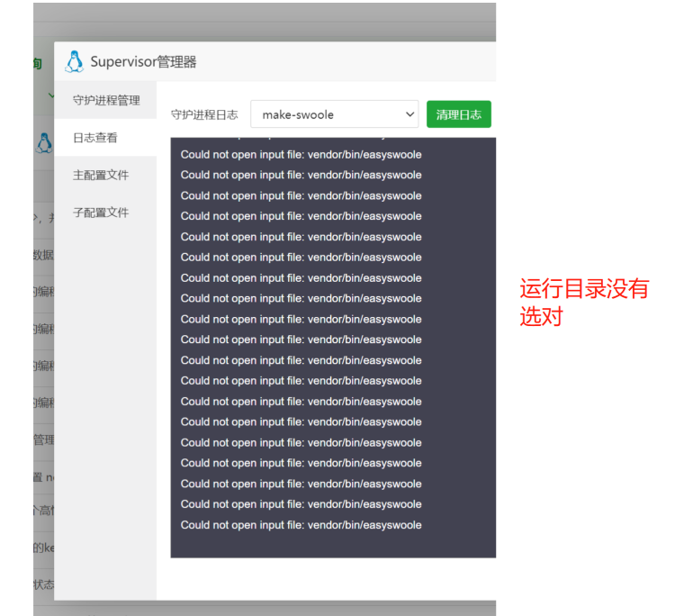Click the partially hidden penguin icon behind dialog
675x616 pixels.
click(43, 142)
